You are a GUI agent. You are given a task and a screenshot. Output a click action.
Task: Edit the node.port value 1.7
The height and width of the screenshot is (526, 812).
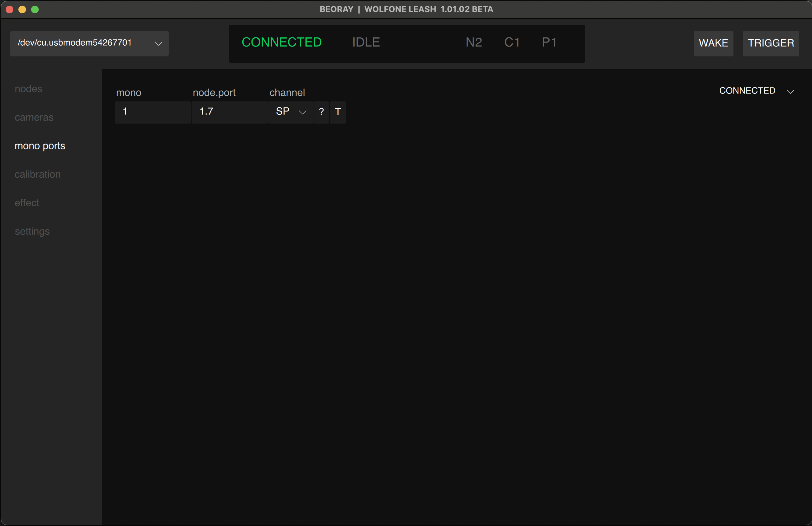tap(230, 112)
